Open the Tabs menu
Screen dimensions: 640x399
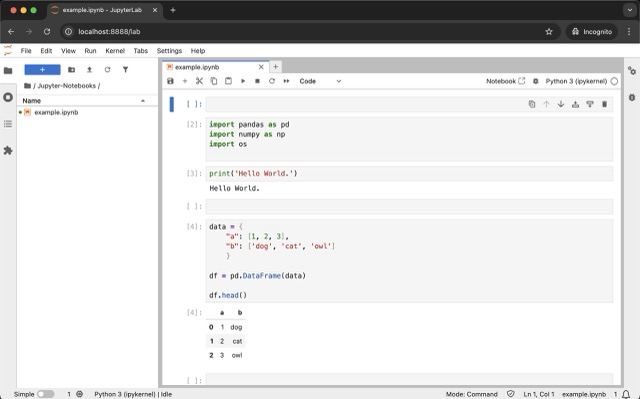[x=140, y=51]
